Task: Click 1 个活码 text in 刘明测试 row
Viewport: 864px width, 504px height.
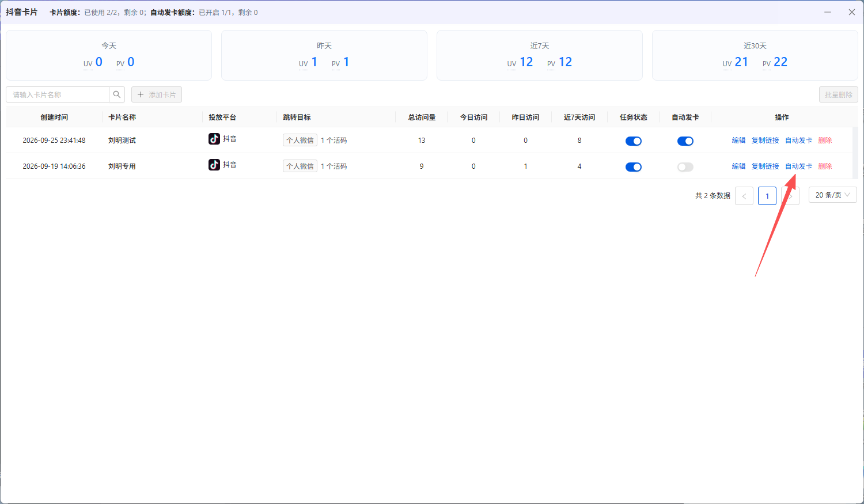Action: pyautogui.click(x=334, y=141)
